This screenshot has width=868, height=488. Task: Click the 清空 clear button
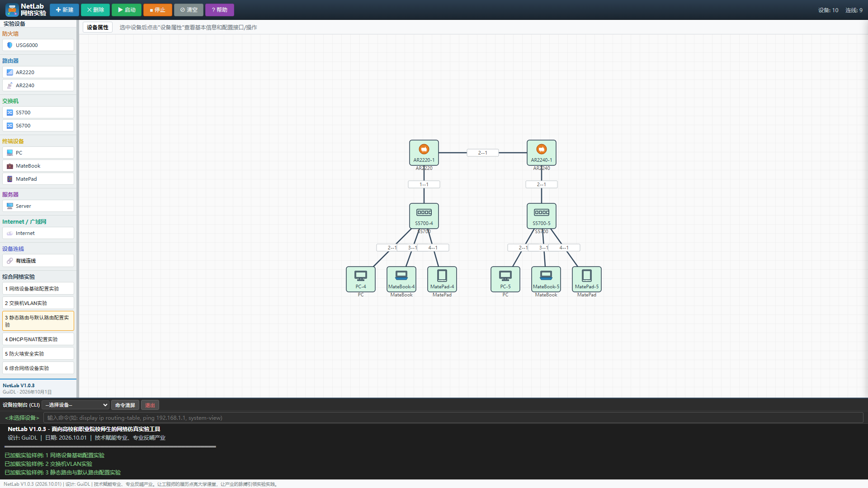189,10
